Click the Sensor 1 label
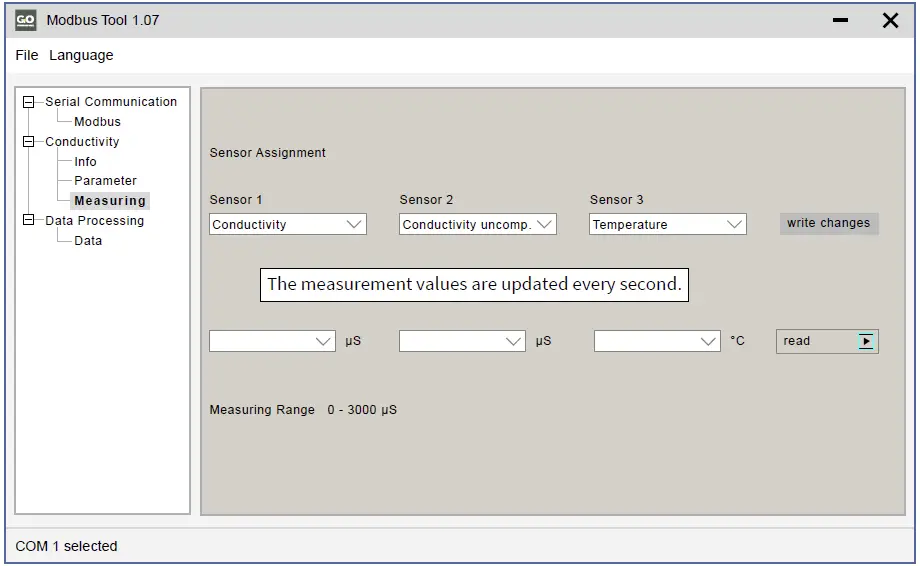 pyautogui.click(x=236, y=199)
